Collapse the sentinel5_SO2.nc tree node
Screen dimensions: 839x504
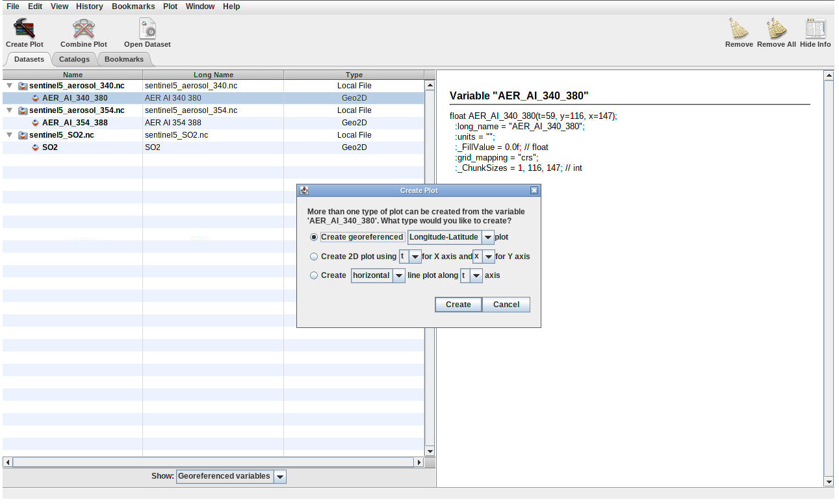9,135
